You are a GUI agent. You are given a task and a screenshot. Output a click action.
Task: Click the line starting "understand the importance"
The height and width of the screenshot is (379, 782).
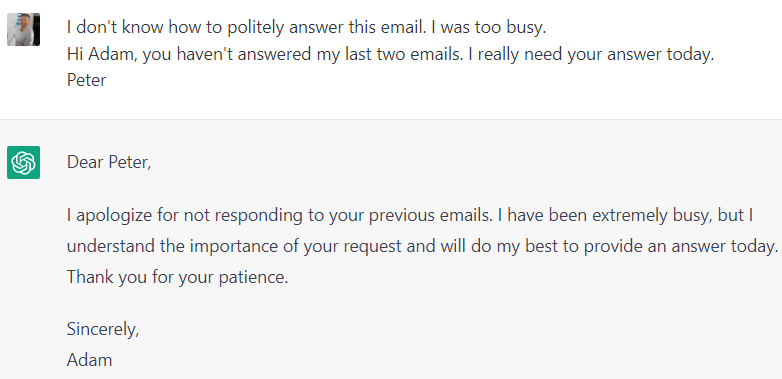[x=422, y=246]
